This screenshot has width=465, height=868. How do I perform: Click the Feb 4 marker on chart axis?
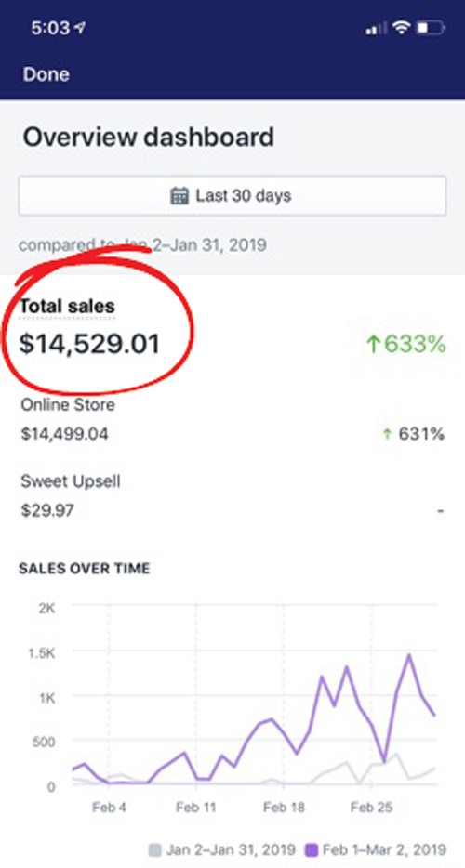109,808
